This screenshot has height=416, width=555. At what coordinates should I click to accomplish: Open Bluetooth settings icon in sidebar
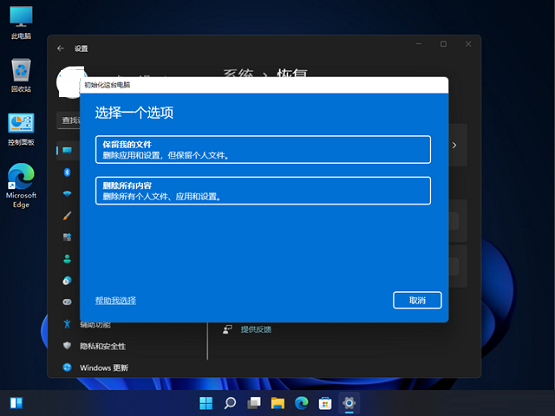click(x=67, y=172)
